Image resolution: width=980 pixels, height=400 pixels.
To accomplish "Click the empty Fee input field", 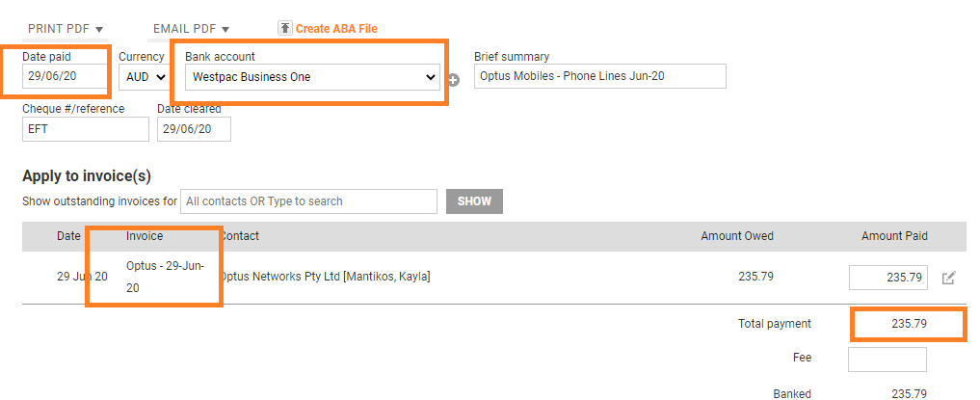I will (887, 360).
